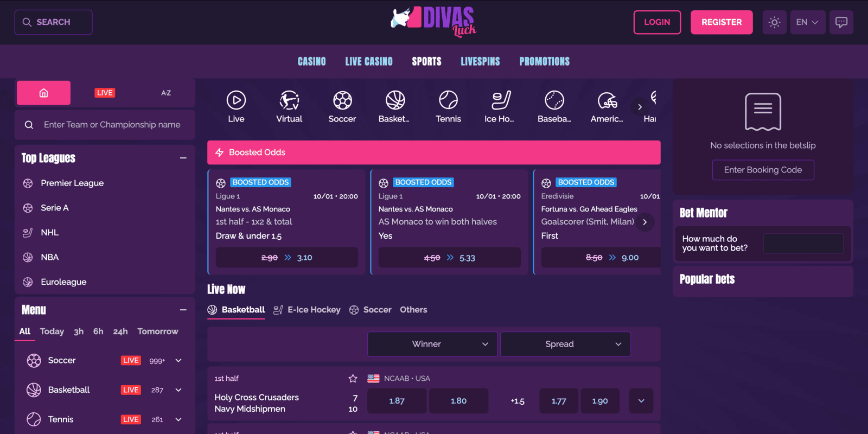Open the Spread market dropdown
868x434 pixels.
pos(565,344)
